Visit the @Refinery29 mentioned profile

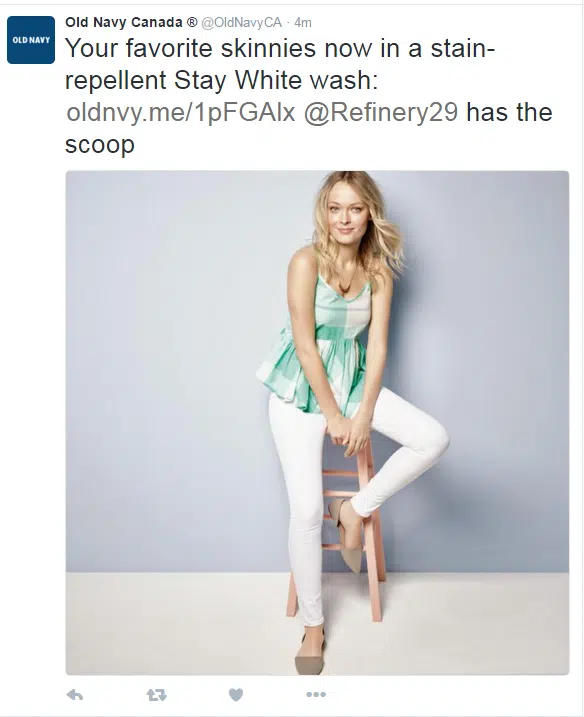click(380, 112)
